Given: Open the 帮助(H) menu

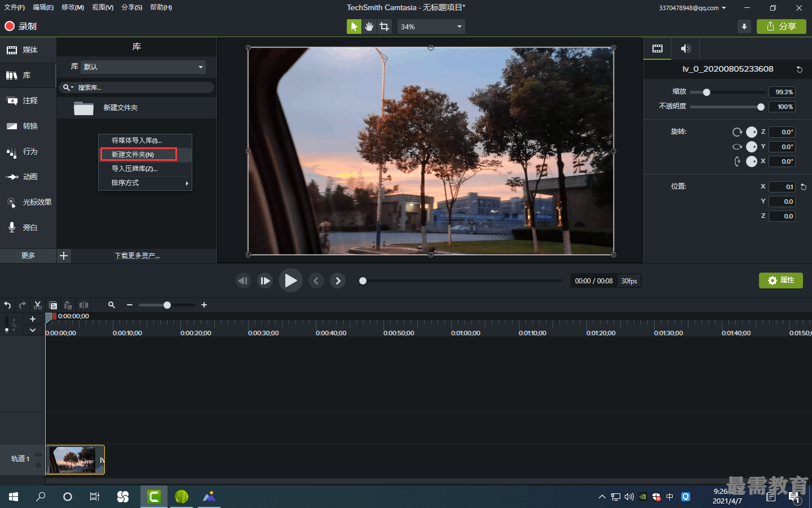Looking at the screenshot, I should (161, 7).
